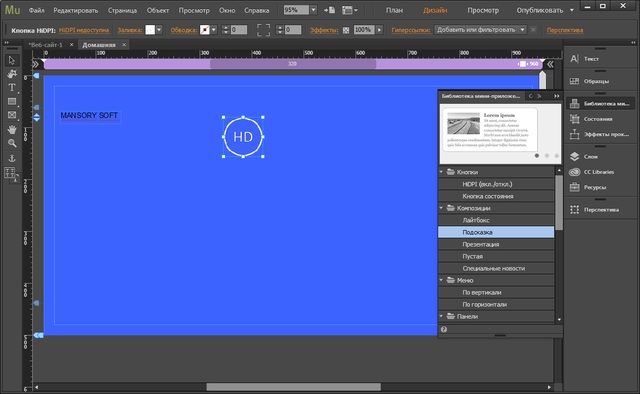Click the Заливка fill color swatch
This screenshot has height=394, width=640.
click(150, 30)
